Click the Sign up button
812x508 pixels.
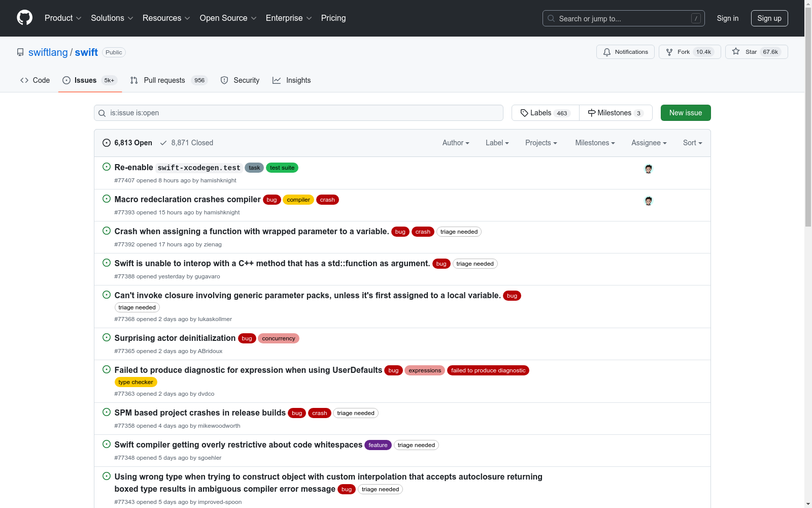769,18
